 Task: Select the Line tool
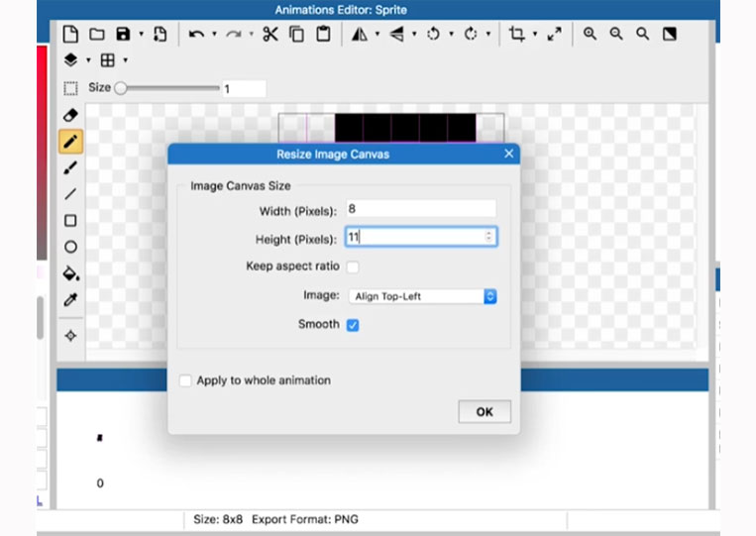70,194
